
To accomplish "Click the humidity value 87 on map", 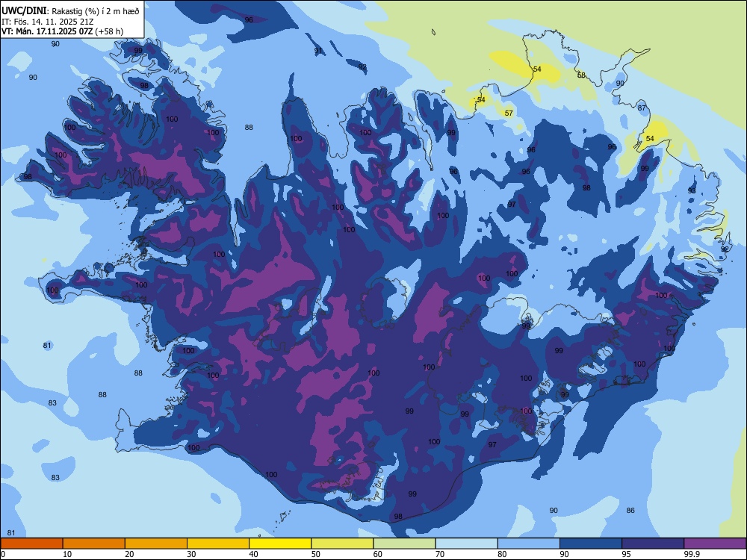I will (642, 108).
